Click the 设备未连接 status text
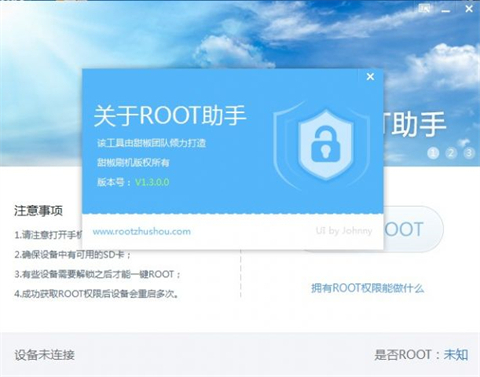Screen dimensions: 480x377 pos(44,355)
